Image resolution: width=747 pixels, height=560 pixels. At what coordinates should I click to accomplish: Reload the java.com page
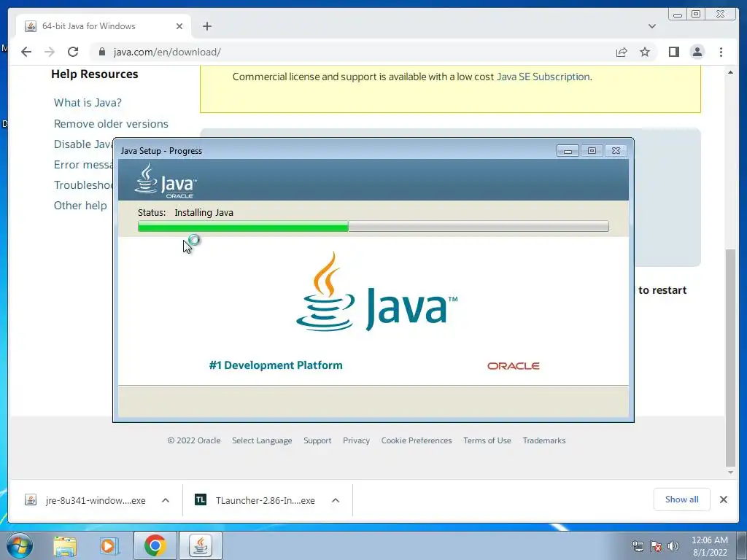[x=73, y=52]
